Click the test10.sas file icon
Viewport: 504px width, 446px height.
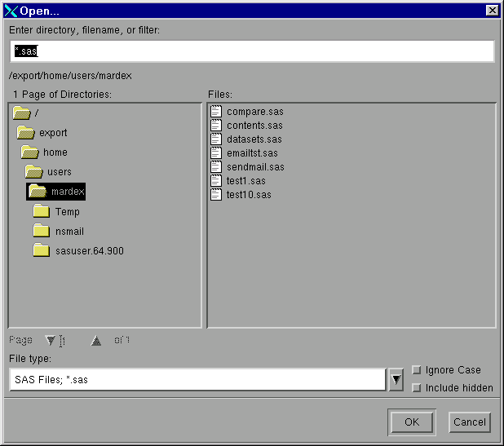[216, 195]
